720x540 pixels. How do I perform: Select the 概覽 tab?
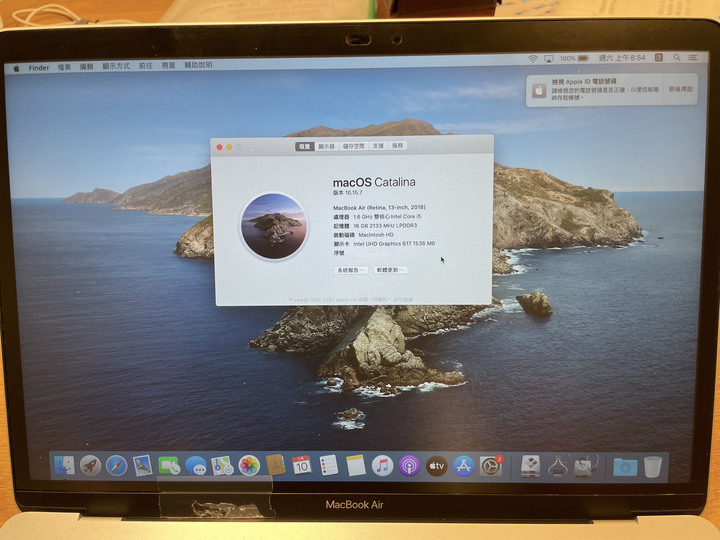pos(304,146)
